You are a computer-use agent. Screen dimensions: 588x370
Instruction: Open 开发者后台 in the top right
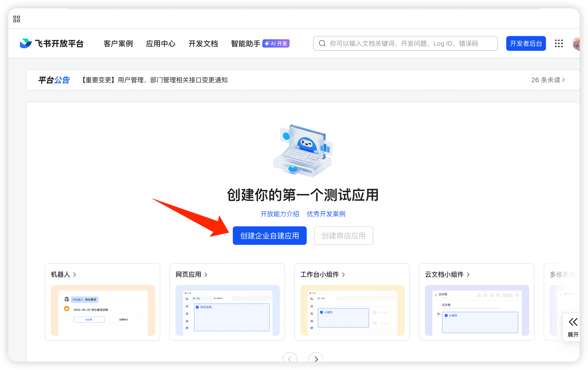[x=526, y=43]
